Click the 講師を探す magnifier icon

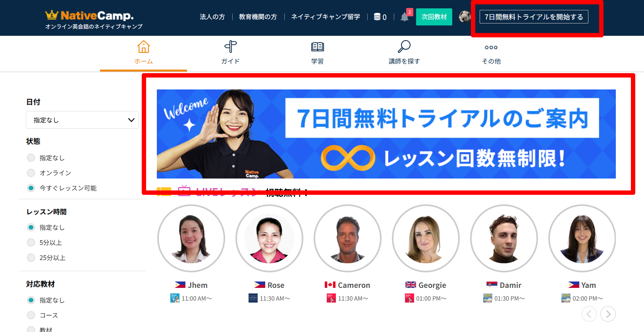(x=404, y=47)
